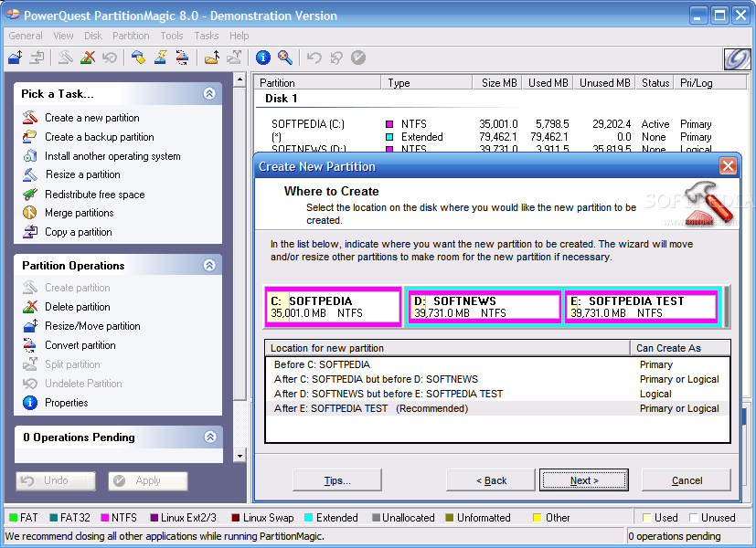Select the Before C: SOFTPEDIA location row
756x548 pixels.
click(497, 364)
